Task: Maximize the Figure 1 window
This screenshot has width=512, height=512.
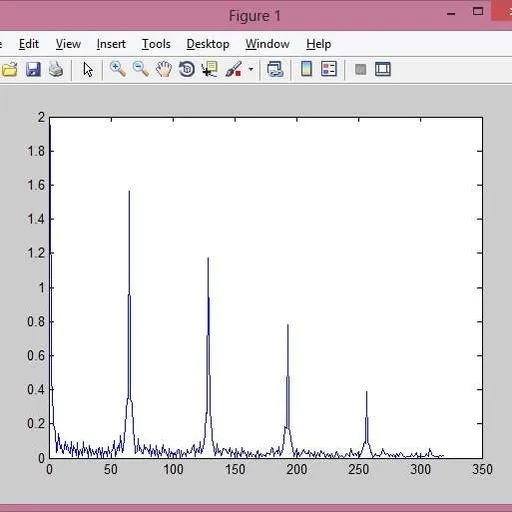Action: click(x=478, y=12)
